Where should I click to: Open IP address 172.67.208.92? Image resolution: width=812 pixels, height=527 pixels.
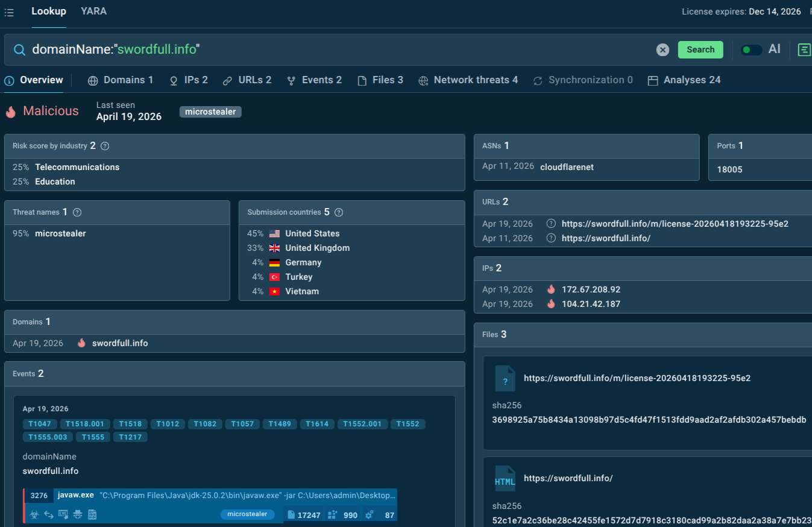pos(591,289)
